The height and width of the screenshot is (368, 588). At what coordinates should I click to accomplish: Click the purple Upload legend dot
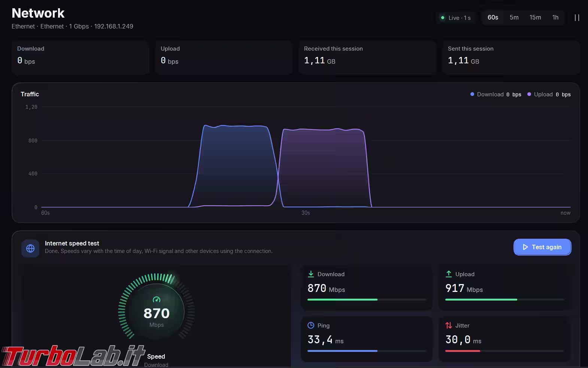[529, 94]
